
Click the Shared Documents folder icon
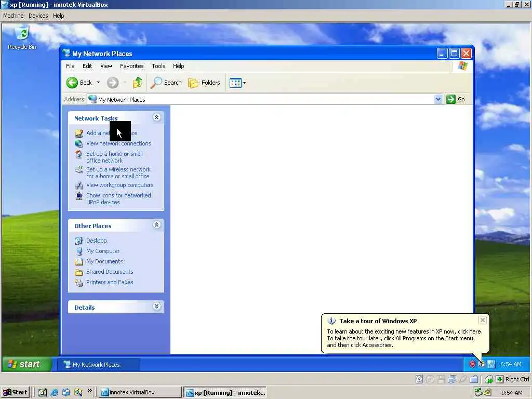79,272
